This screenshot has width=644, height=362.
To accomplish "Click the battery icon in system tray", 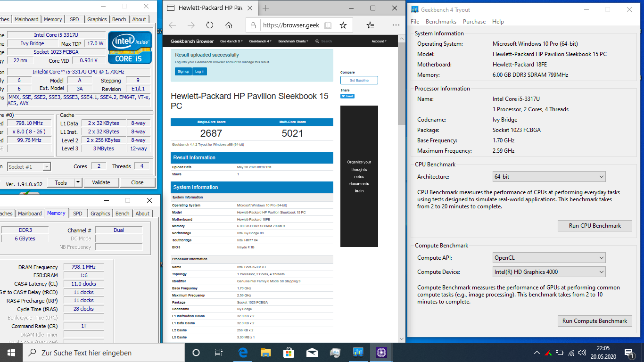I will [x=560, y=353].
